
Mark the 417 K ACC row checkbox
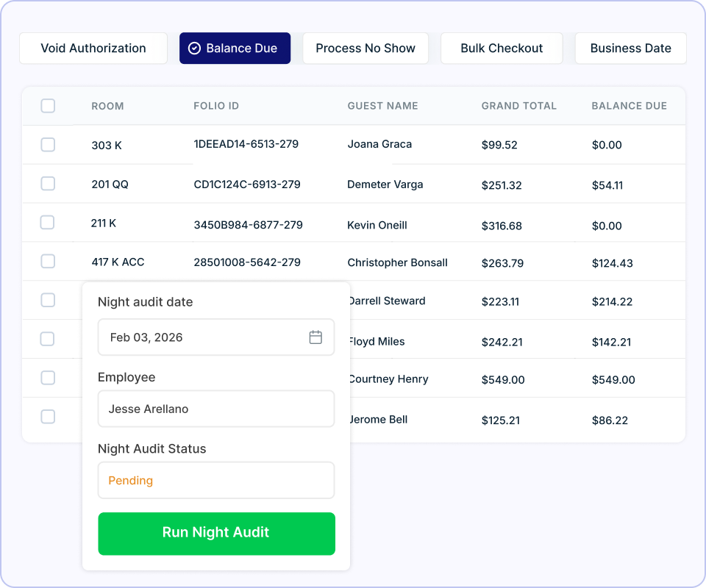(48, 261)
